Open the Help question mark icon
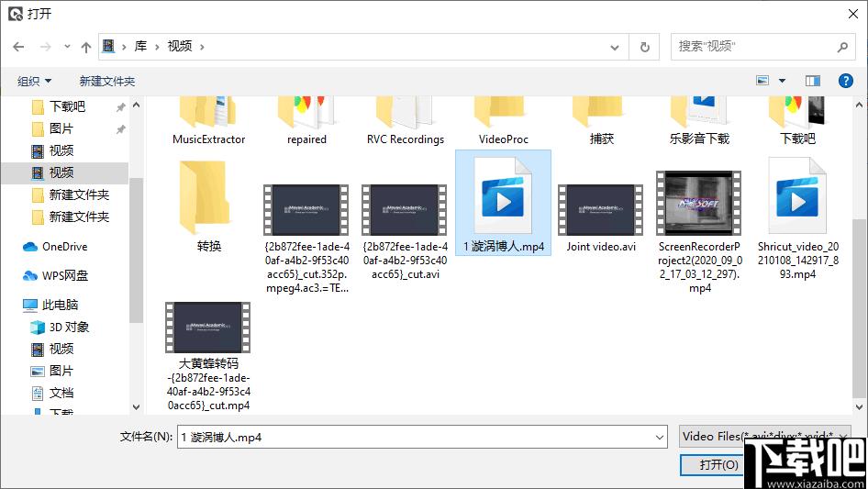The height and width of the screenshot is (489, 868). (x=845, y=81)
